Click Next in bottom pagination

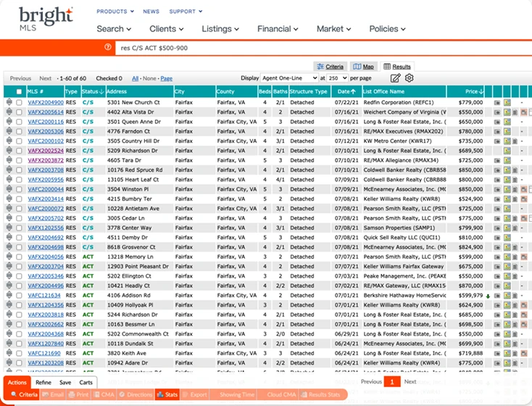tap(410, 381)
